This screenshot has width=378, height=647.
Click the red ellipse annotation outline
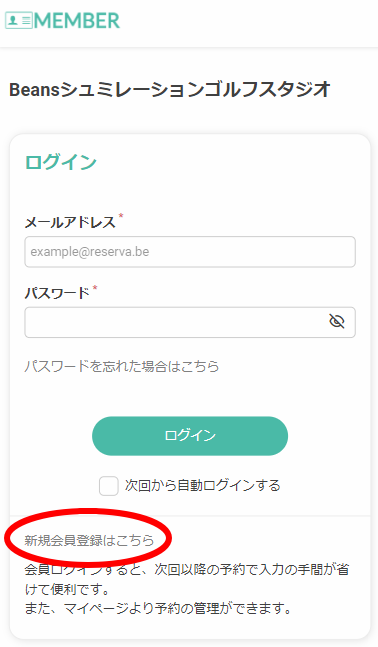[88, 538]
